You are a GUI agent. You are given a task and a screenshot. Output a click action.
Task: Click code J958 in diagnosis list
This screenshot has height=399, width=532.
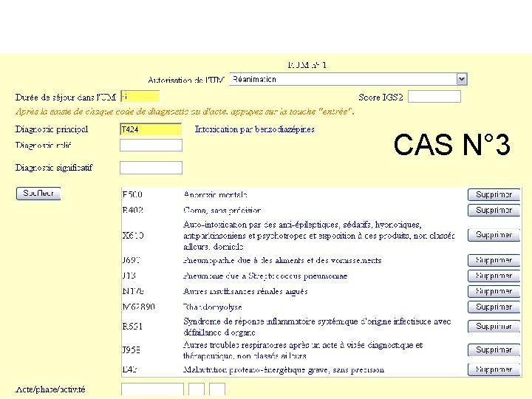point(132,349)
